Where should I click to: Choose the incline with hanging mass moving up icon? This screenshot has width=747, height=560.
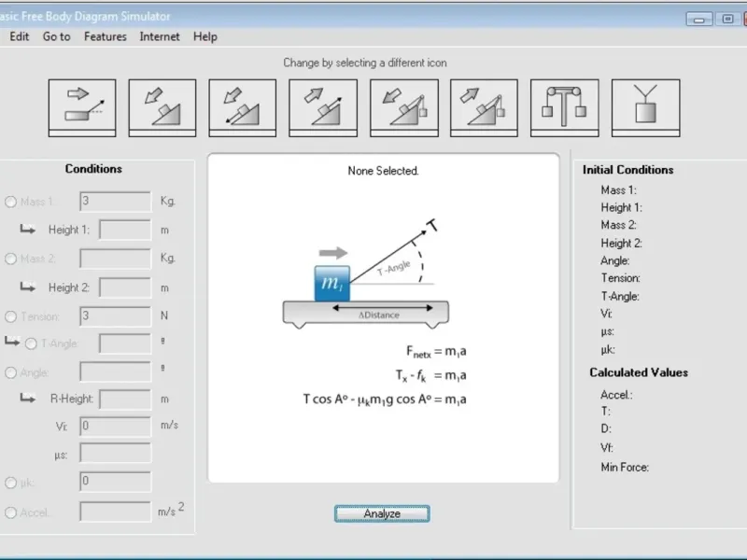click(x=484, y=108)
